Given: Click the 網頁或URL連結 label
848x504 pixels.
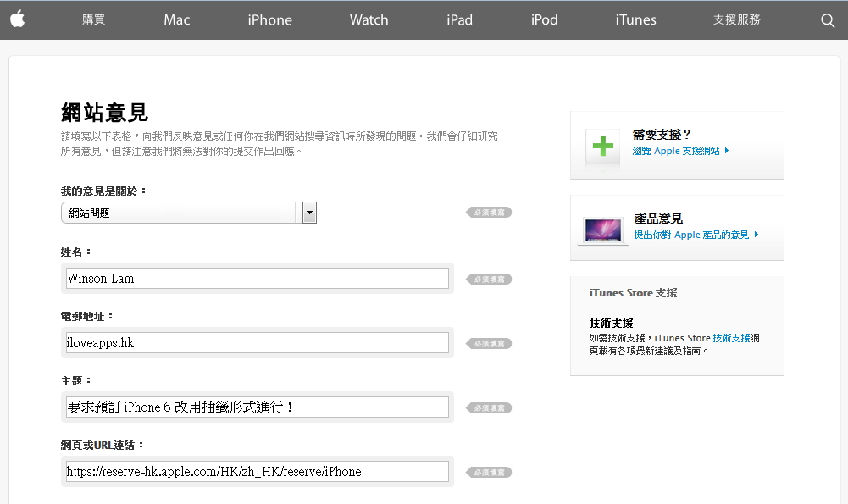Looking at the screenshot, I should (103, 445).
